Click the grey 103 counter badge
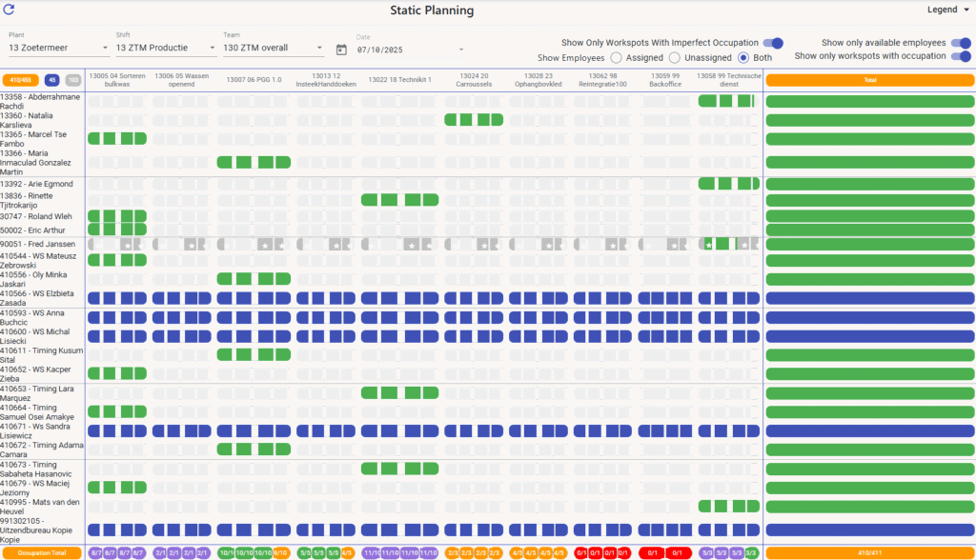The image size is (976, 560). (x=73, y=80)
